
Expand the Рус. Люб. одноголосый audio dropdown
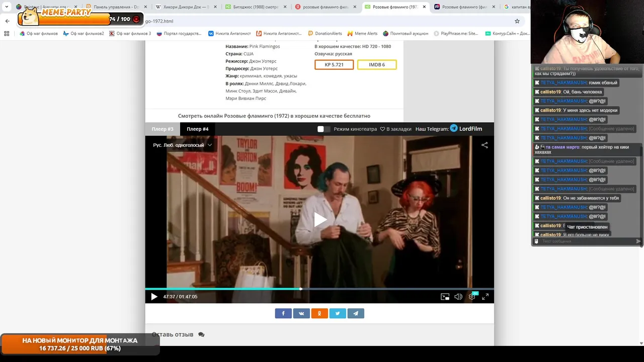[183, 145]
